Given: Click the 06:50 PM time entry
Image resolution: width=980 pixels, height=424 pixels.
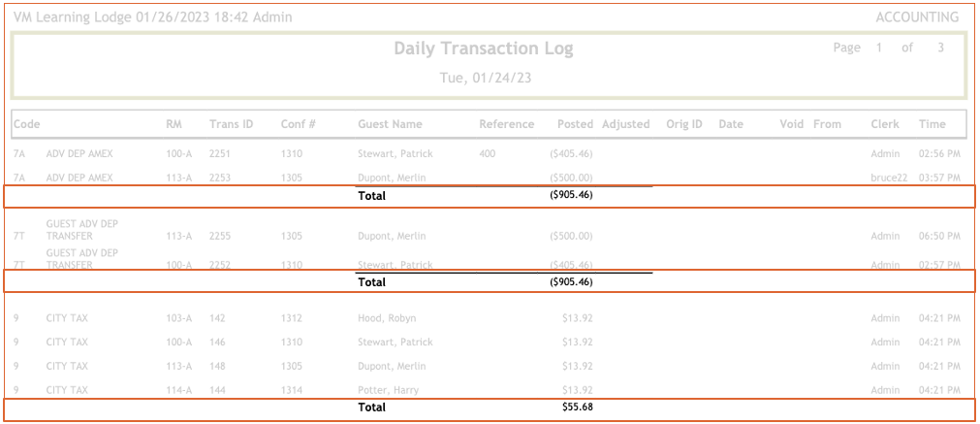Looking at the screenshot, I should click(939, 236).
